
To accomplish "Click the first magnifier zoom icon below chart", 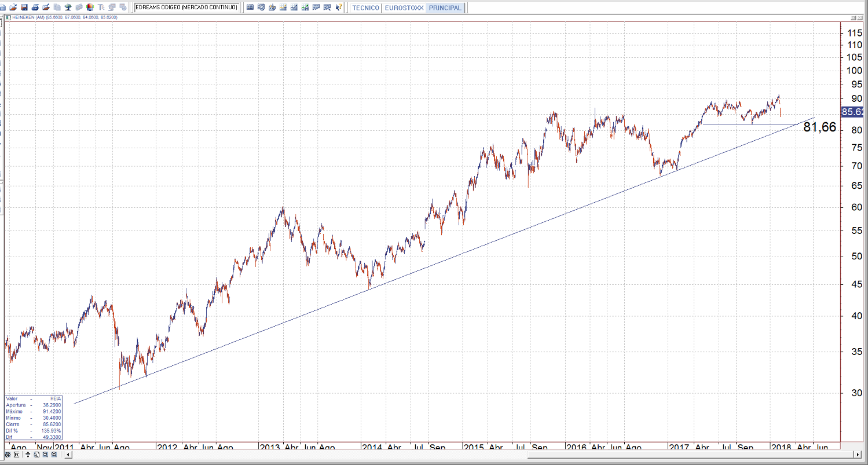I will coord(45,455).
